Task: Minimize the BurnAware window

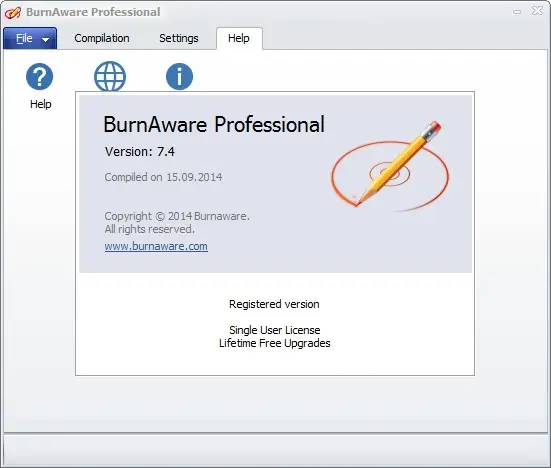Action: [x=517, y=12]
